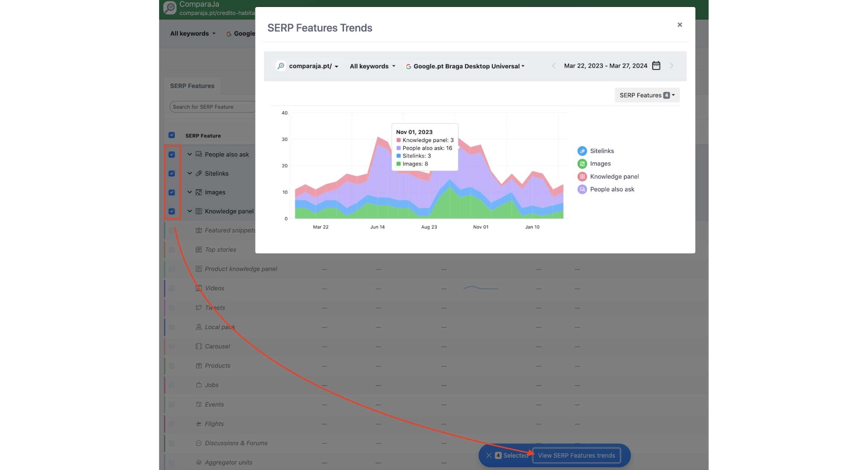The width and height of the screenshot is (868, 470).
Task: Click the Knowledge panel legend label
Action: (614, 177)
